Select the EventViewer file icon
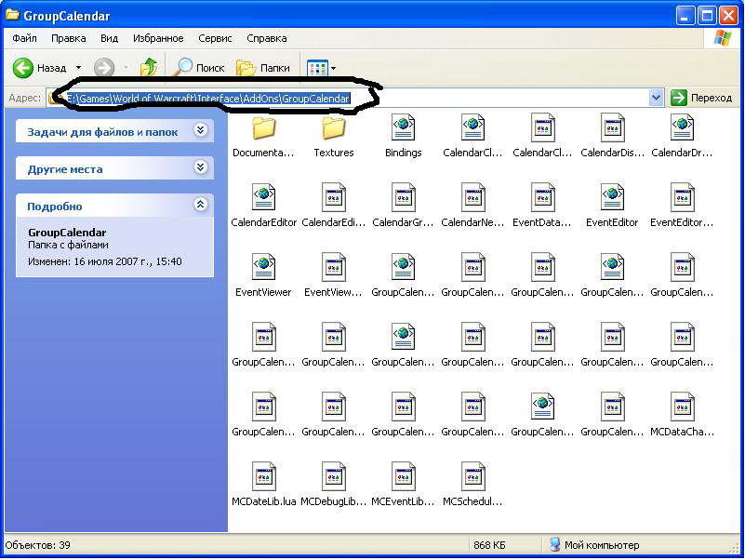This screenshot has width=745, height=560. pos(264,267)
